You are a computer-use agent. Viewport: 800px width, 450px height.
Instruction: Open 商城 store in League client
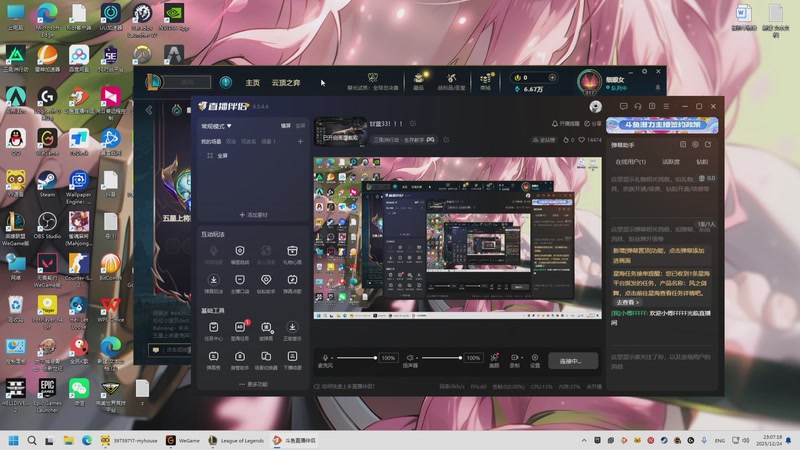[485, 81]
